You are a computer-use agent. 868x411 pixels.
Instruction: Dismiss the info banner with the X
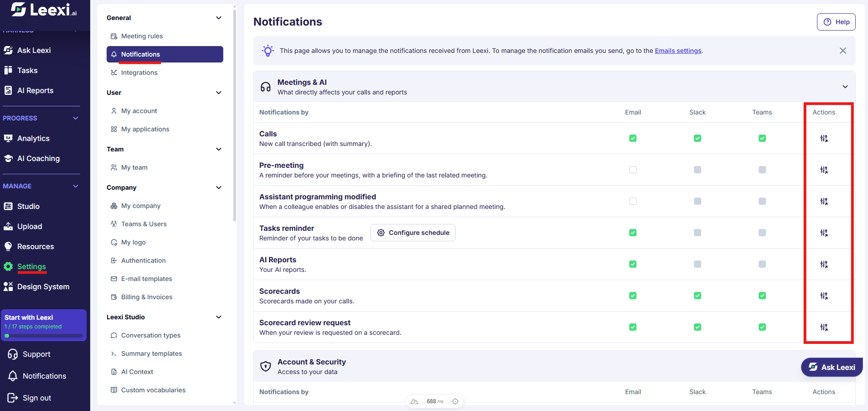843,51
